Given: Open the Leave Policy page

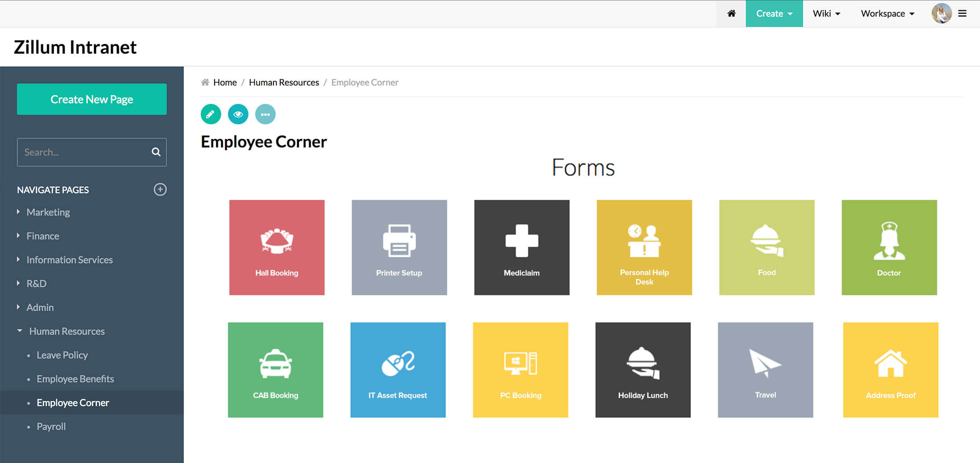Looking at the screenshot, I should point(62,355).
